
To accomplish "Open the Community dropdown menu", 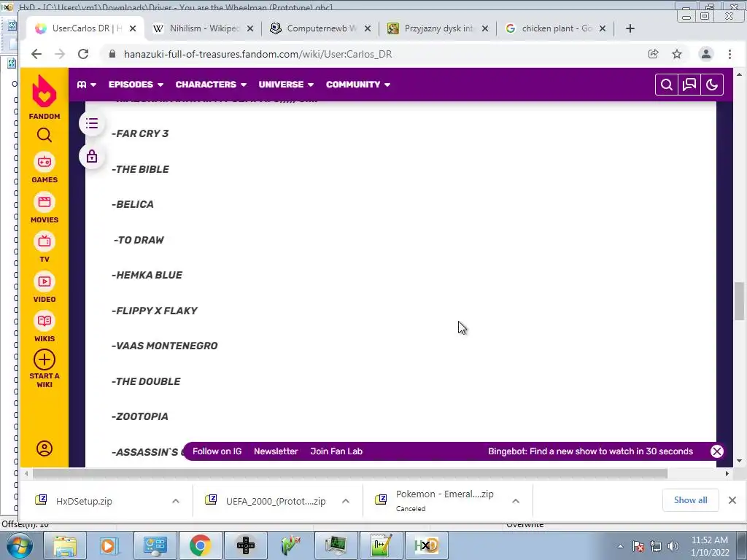I will (358, 85).
